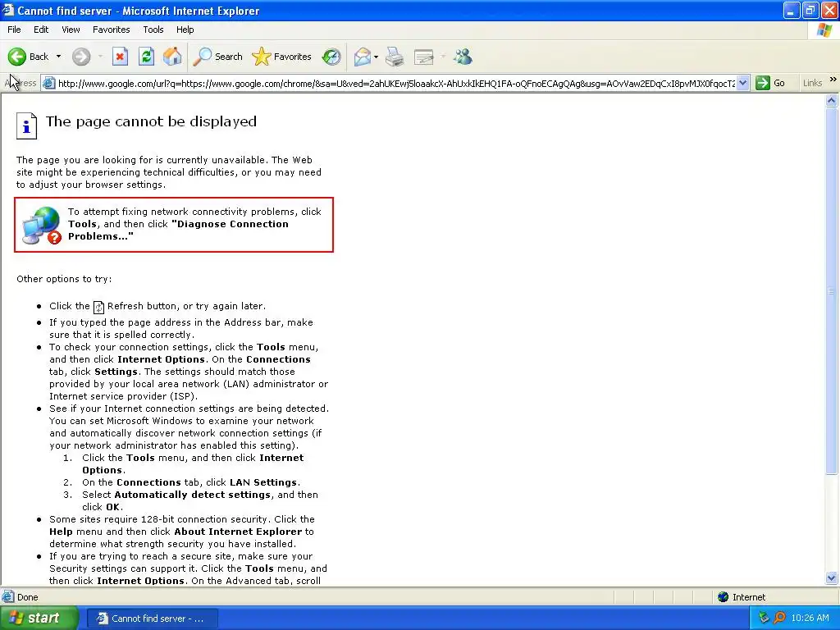Click the page icon in address bar
The width and height of the screenshot is (840, 630).
48,83
